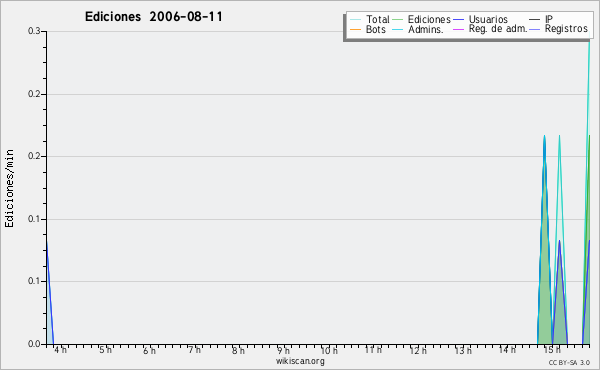Click the '12 h' x-axis label

(418, 350)
